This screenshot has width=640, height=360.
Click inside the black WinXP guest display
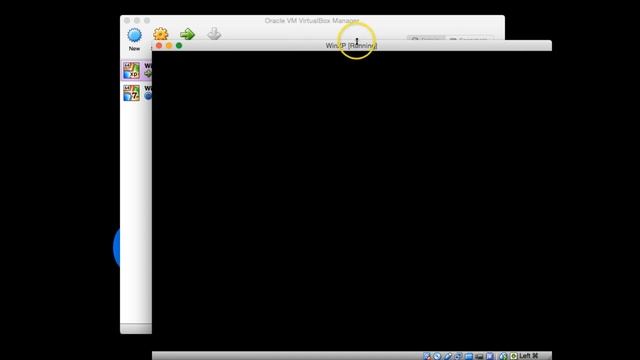(x=351, y=201)
